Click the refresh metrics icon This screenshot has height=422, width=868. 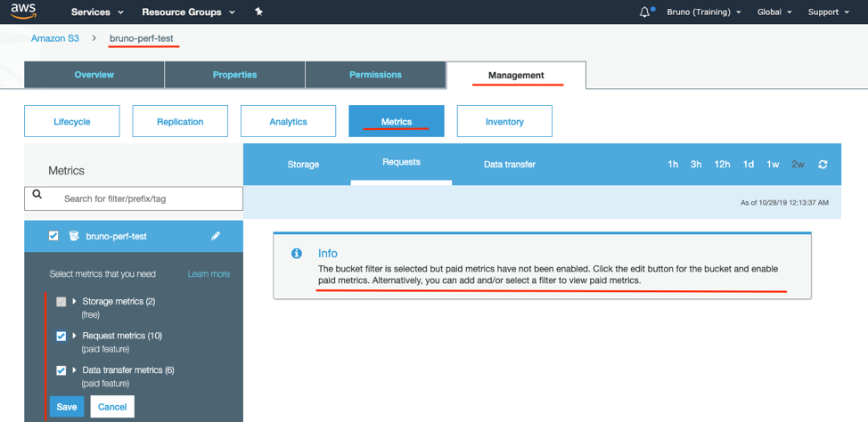click(823, 165)
